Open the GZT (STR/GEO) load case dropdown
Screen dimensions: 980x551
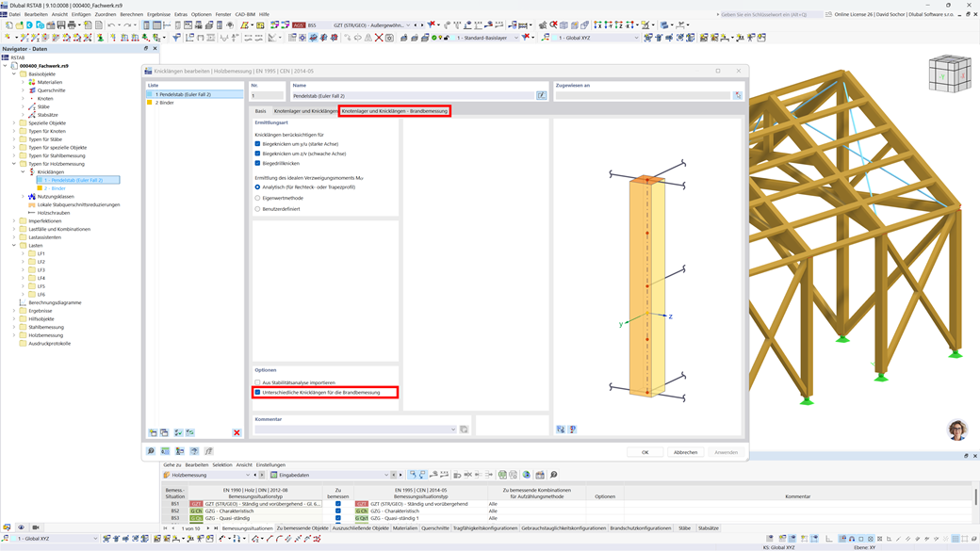click(408, 25)
